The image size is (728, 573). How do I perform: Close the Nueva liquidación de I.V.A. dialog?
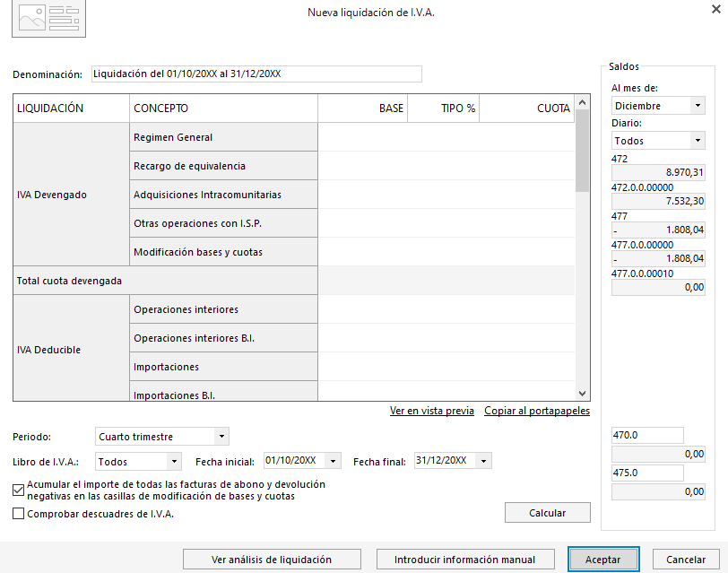716,9
